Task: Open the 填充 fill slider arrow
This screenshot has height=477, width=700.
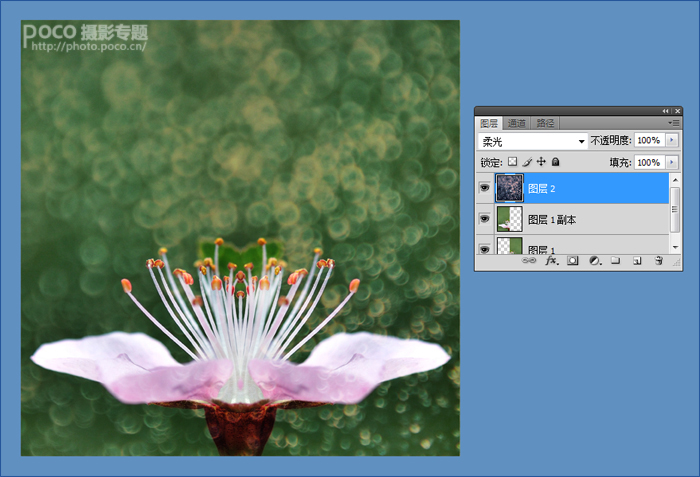Action: tap(672, 162)
